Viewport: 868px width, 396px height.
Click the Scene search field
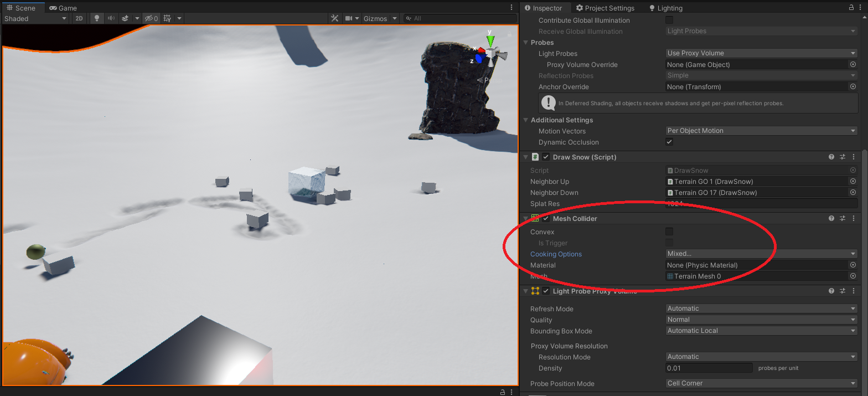point(460,18)
